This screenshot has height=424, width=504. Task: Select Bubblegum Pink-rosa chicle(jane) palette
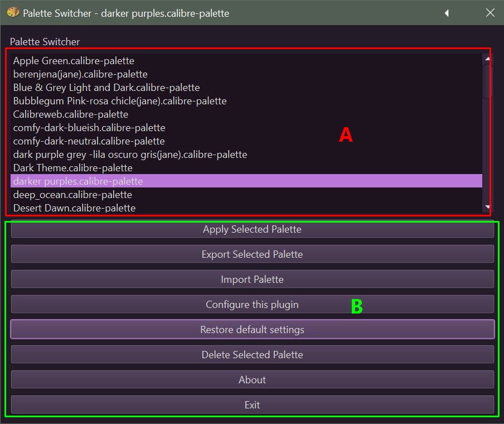click(x=246, y=101)
